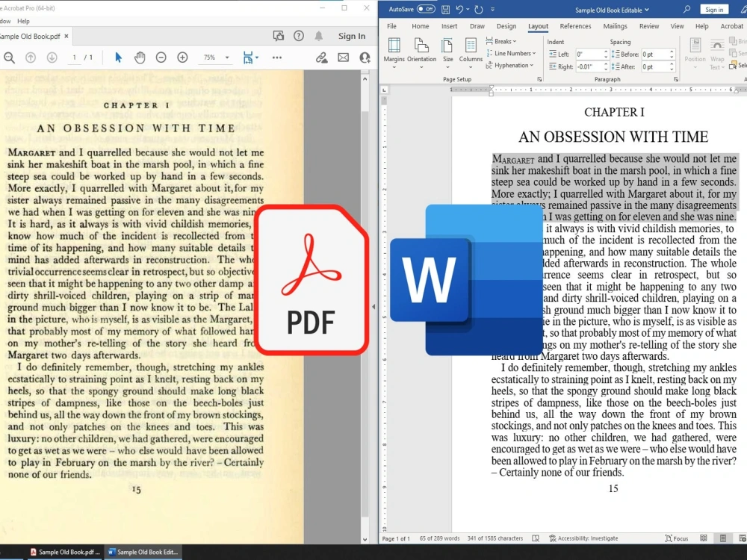Image resolution: width=747 pixels, height=560 pixels.
Task: Open Acrobat share feedback comment icon
Action: [x=279, y=36]
